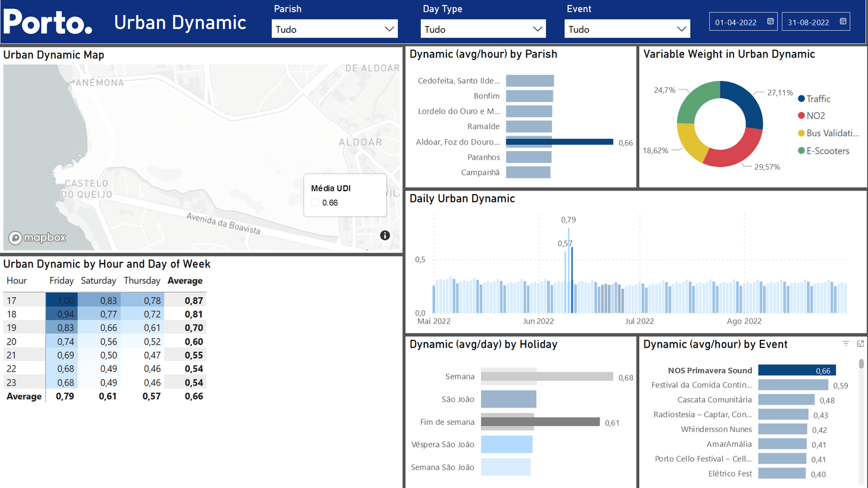868x488 pixels.
Task: Select the NO2 legend item
Action: [x=815, y=116]
